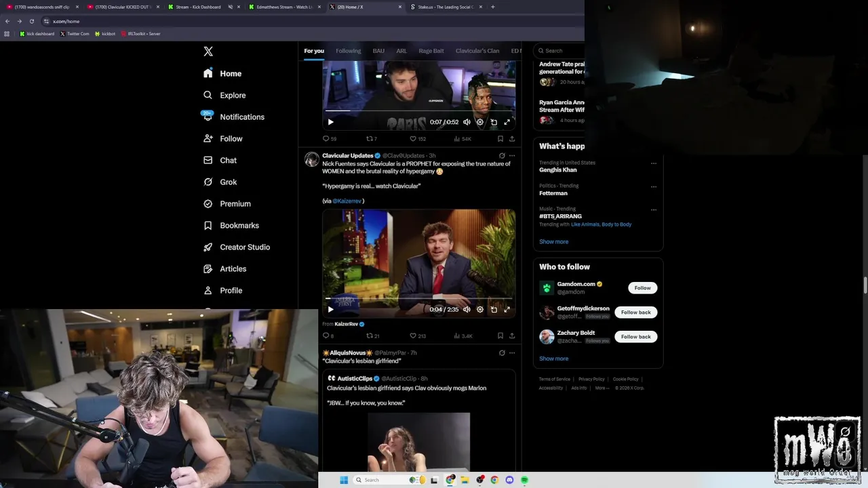Expand More footer links menu
Viewport: 868px width, 488px height.
point(602,388)
